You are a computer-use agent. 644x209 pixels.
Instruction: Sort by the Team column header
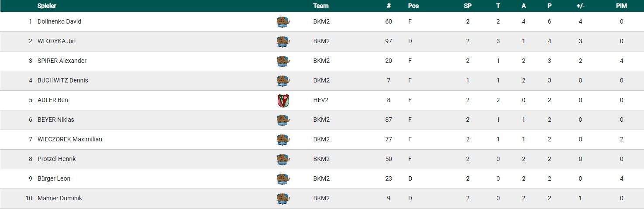(x=320, y=6)
